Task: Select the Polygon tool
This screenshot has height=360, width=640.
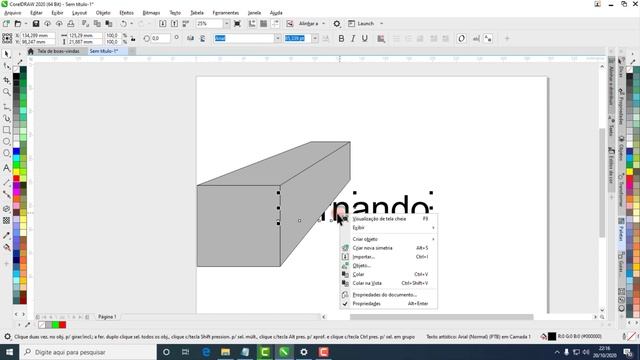Action: (x=7, y=153)
